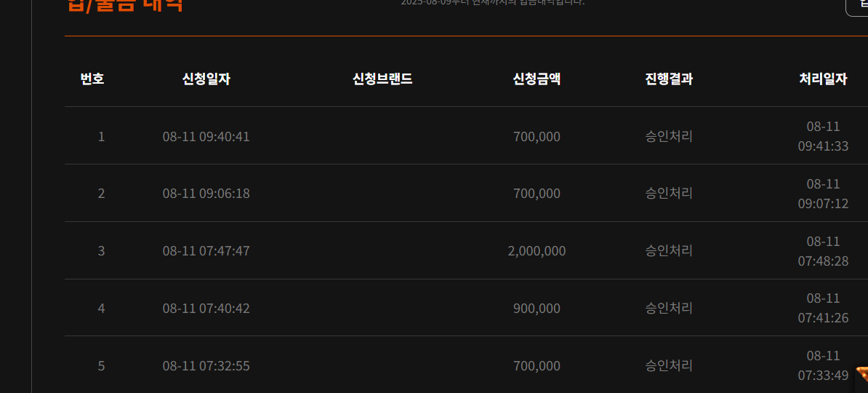Select the row requested at 08-11 07:32:55
Viewport: 868px width, 393px height.
point(466,365)
